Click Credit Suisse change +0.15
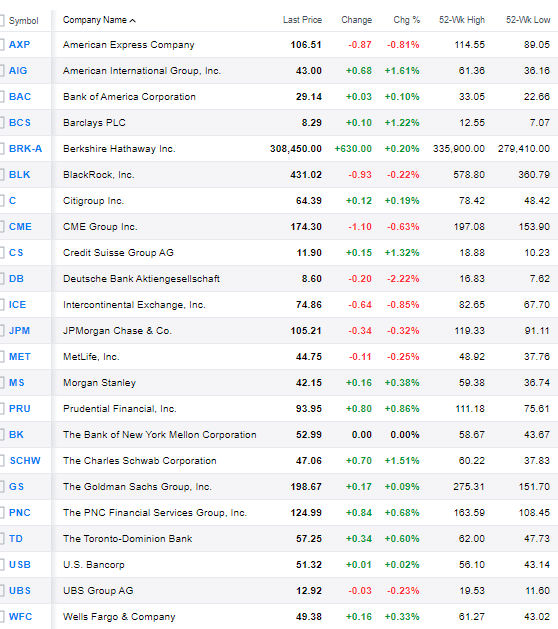This screenshot has height=629, width=558. 359,253
